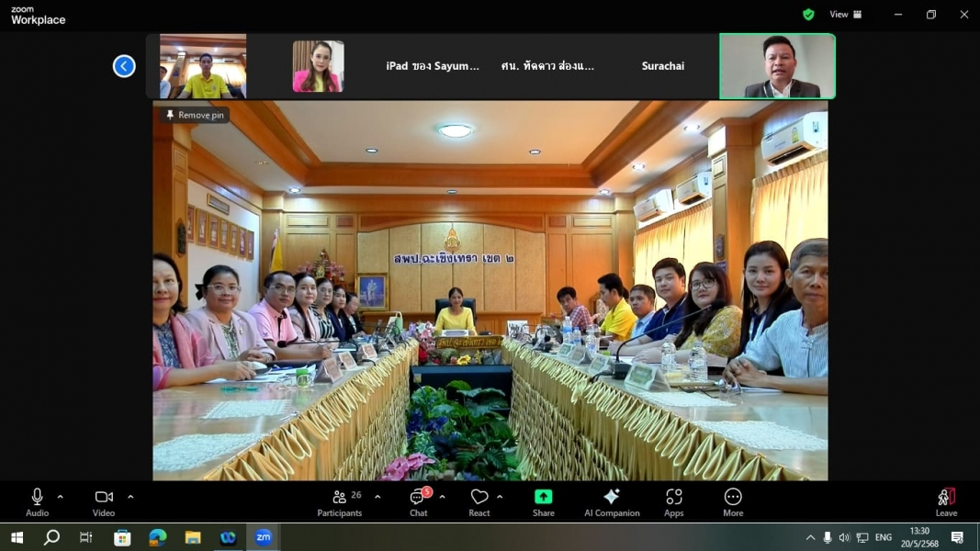Expand chat options caret
The image size is (980, 551).
[x=442, y=497]
